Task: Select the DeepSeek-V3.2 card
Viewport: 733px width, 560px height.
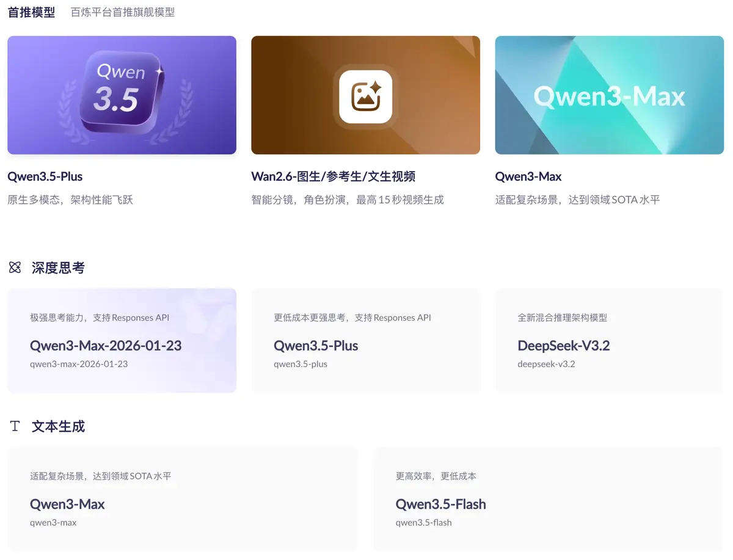Action: click(x=609, y=340)
